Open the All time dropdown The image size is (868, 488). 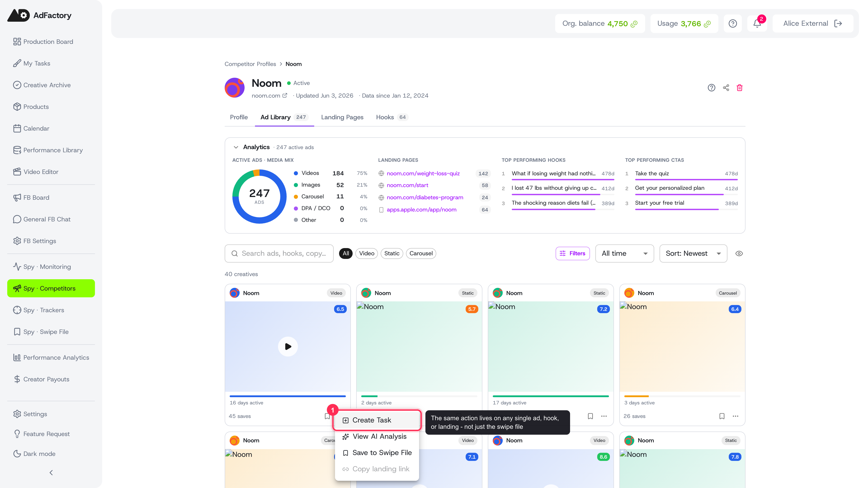pyautogui.click(x=625, y=253)
